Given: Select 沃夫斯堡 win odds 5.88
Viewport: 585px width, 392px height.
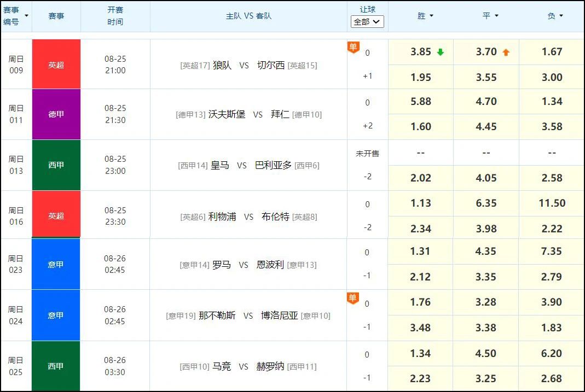Looking at the screenshot, I should [421, 101].
